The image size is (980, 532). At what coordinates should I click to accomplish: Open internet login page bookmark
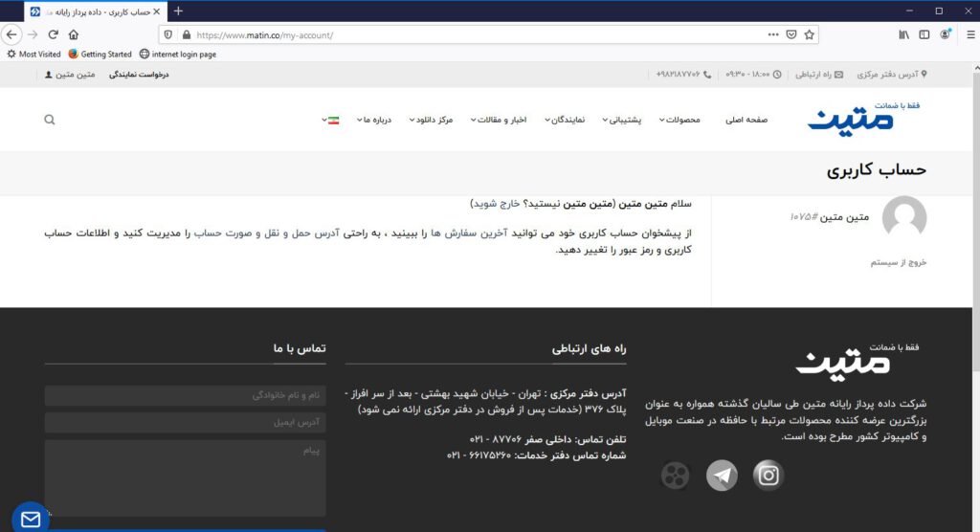tap(178, 55)
